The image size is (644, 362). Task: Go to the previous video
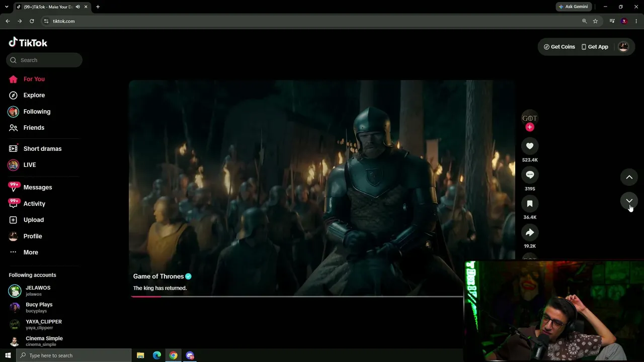coord(629,177)
